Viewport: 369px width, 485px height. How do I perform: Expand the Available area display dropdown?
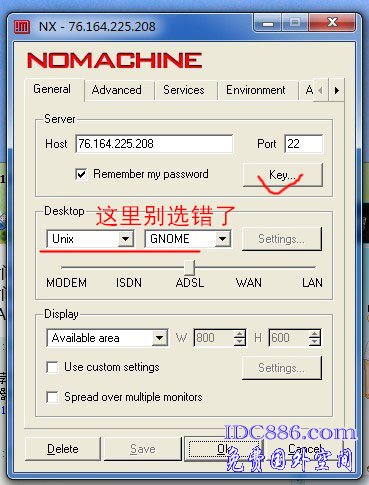coord(107,338)
